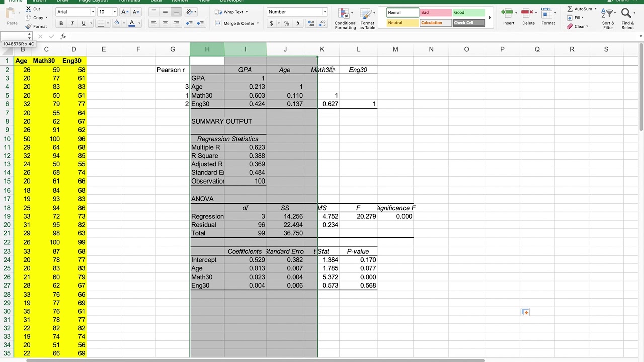
Task: Increase indent in the selected cells
Action: pyautogui.click(x=200, y=23)
